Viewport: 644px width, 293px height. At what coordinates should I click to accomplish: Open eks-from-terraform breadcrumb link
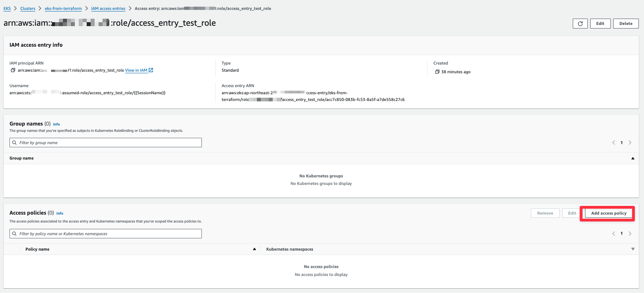[63, 8]
